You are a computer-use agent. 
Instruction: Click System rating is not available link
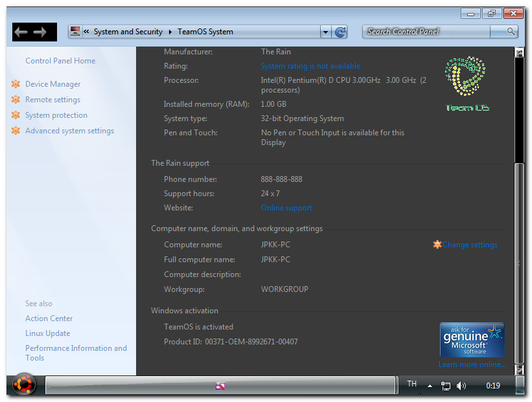click(310, 66)
